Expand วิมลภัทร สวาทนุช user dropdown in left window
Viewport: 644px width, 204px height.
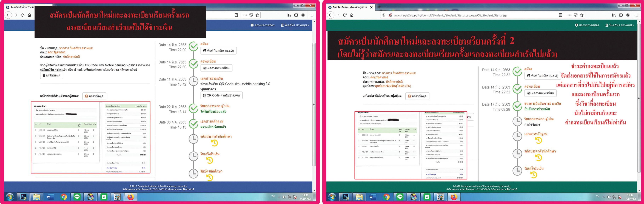(295, 25)
